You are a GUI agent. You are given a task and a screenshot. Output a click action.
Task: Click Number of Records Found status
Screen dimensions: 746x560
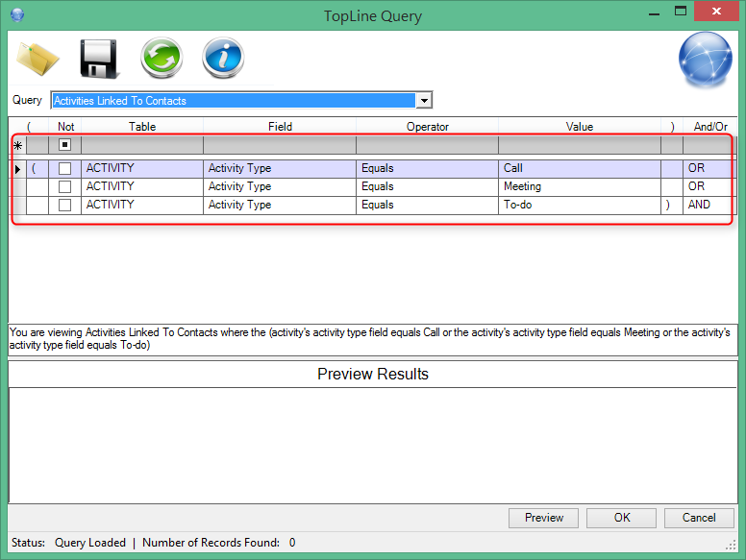pos(219,543)
